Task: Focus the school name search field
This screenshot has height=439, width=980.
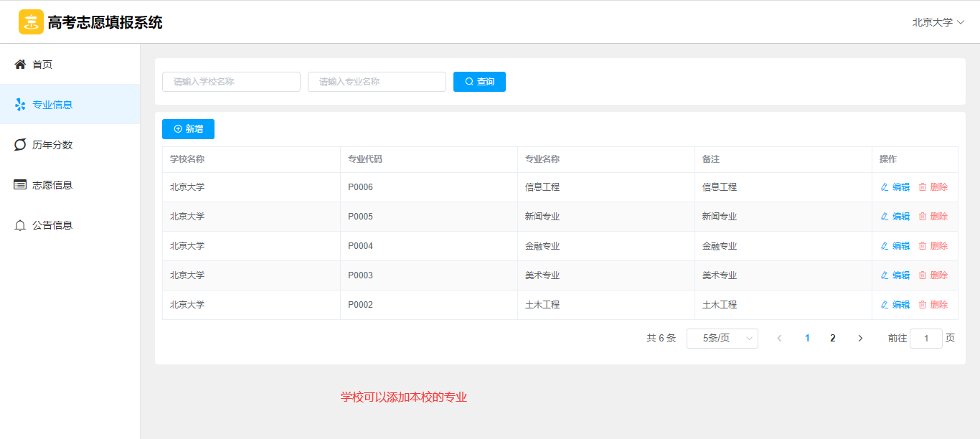Action: 231,82
